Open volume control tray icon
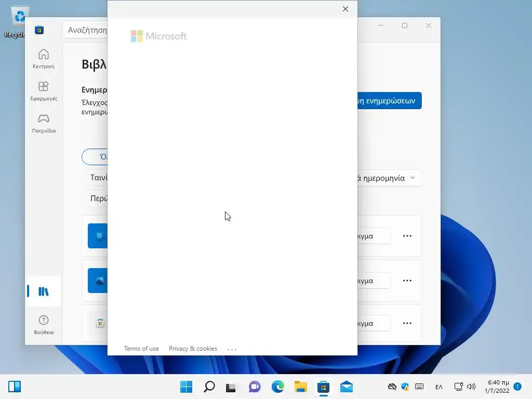Viewport: 532px width, 399px height. 471,387
